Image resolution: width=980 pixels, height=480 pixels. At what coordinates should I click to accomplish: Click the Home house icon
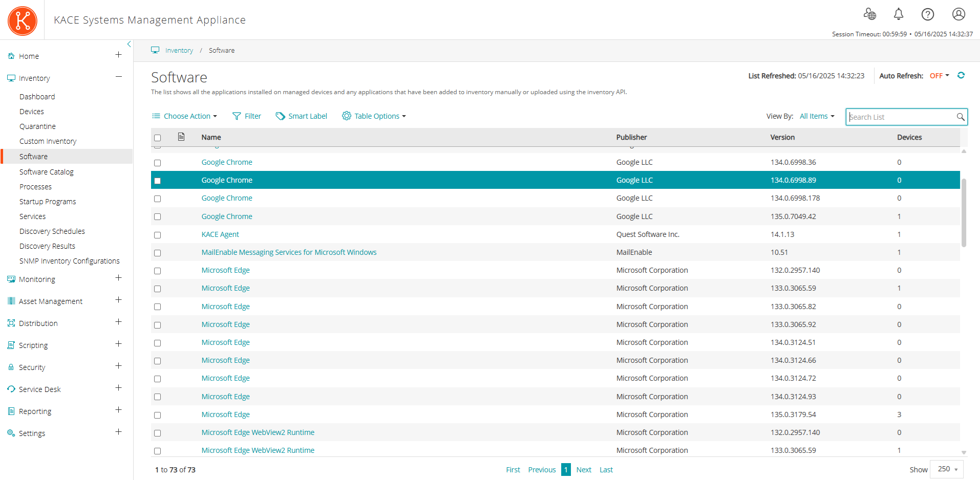point(11,56)
